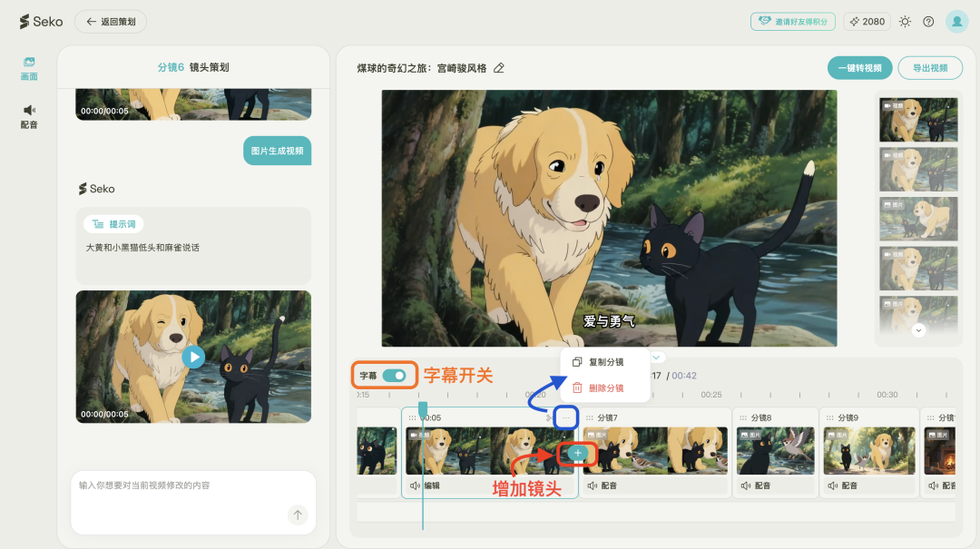Screen dimensions: 980x549
Task: Jump to 00:25 on the time ruler
Action: point(711,395)
